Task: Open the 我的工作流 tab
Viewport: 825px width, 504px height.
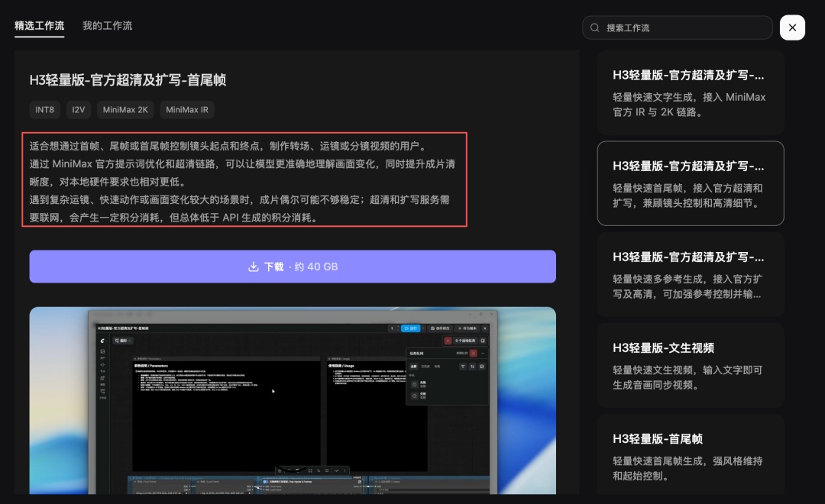Action: tap(108, 26)
